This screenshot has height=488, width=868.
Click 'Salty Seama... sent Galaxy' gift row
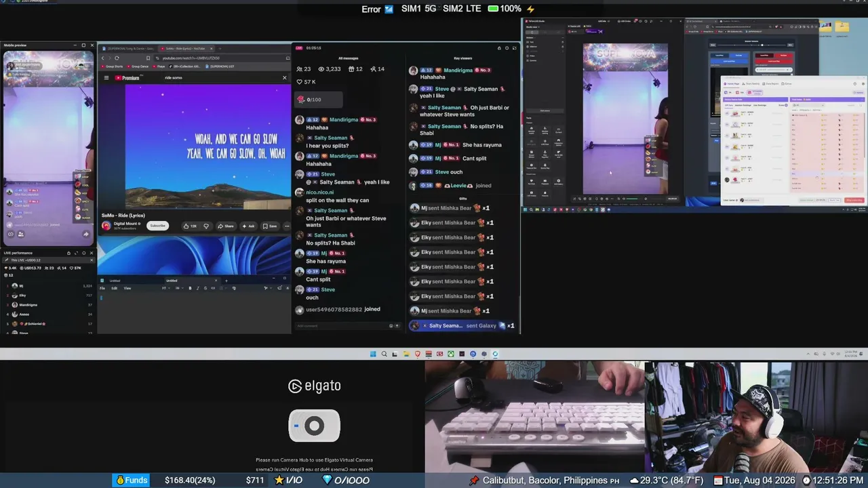tap(464, 326)
